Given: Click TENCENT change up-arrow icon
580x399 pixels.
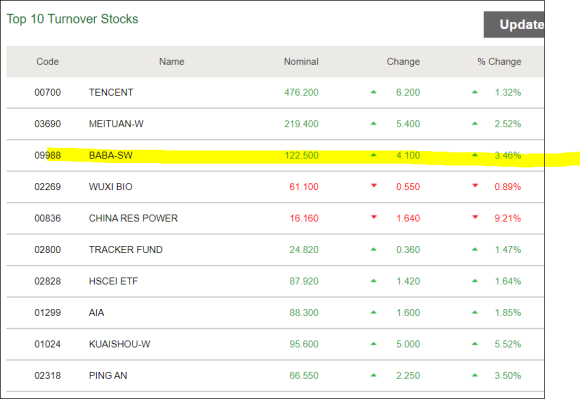Looking at the screenshot, I should point(374,92).
